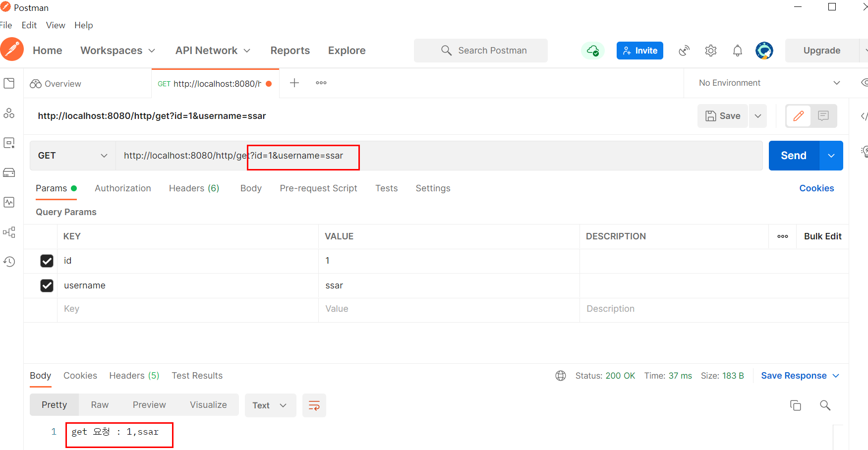Switch to the Overview tab

[56, 84]
